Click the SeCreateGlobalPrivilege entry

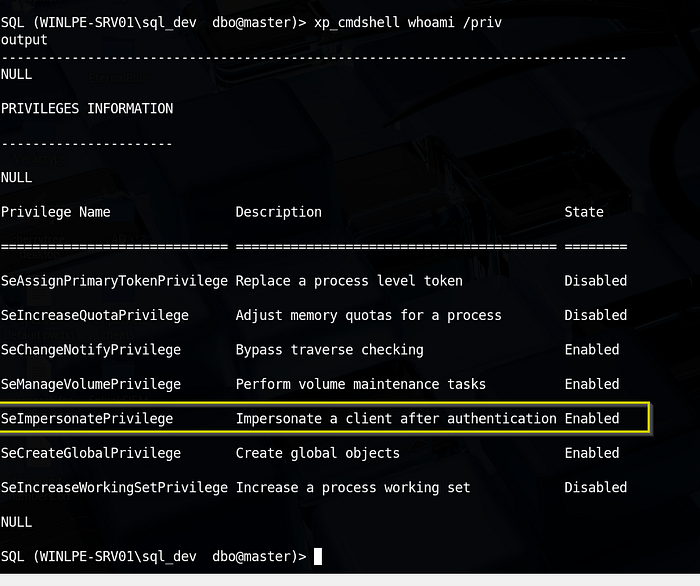tap(91, 453)
